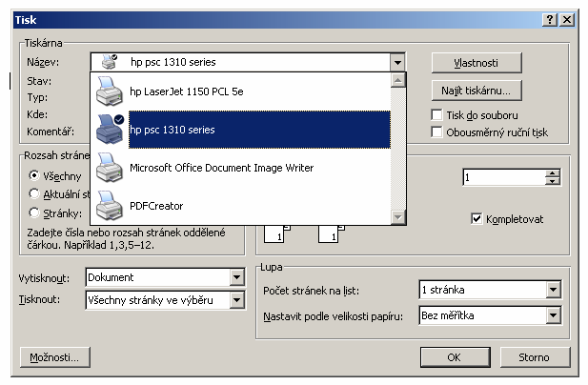Collapse the Název printer dropdown arrow

pyautogui.click(x=397, y=62)
